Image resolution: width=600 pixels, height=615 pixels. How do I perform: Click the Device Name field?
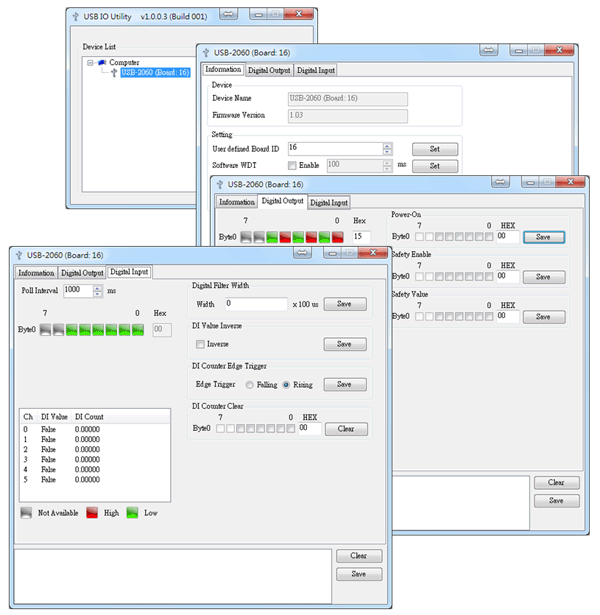point(347,99)
